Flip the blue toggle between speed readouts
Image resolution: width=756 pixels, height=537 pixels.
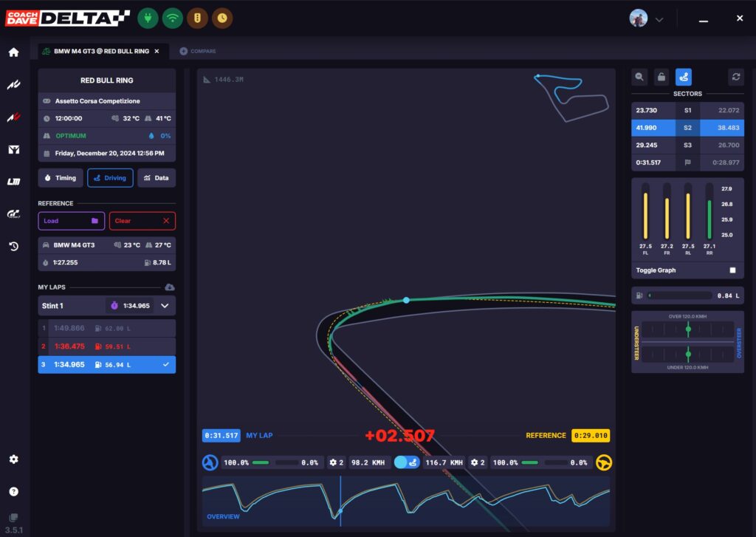pos(407,462)
